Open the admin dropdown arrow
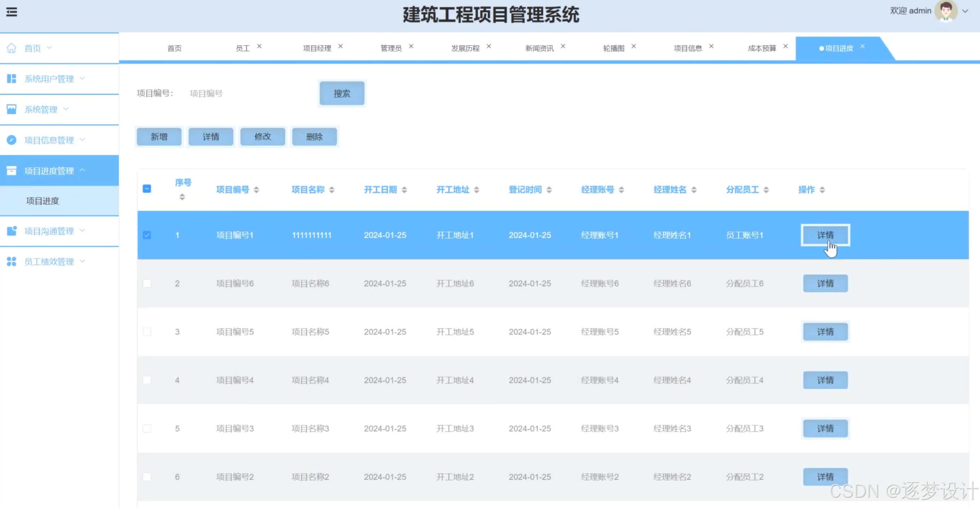The width and height of the screenshot is (980, 508). click(965, 11)
